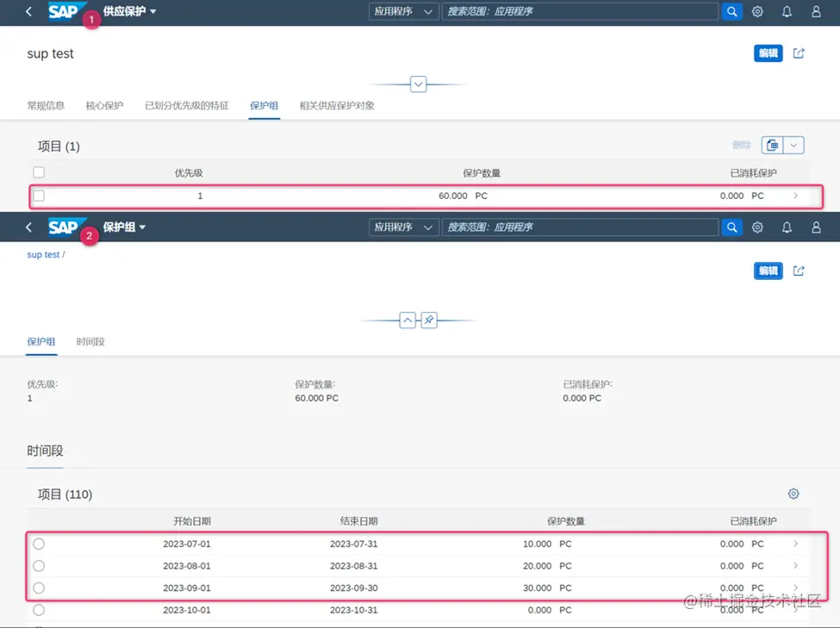Screen dimensions: 840x628
Task: Follow sup test breadcrumb link
Action: (43, 254)
